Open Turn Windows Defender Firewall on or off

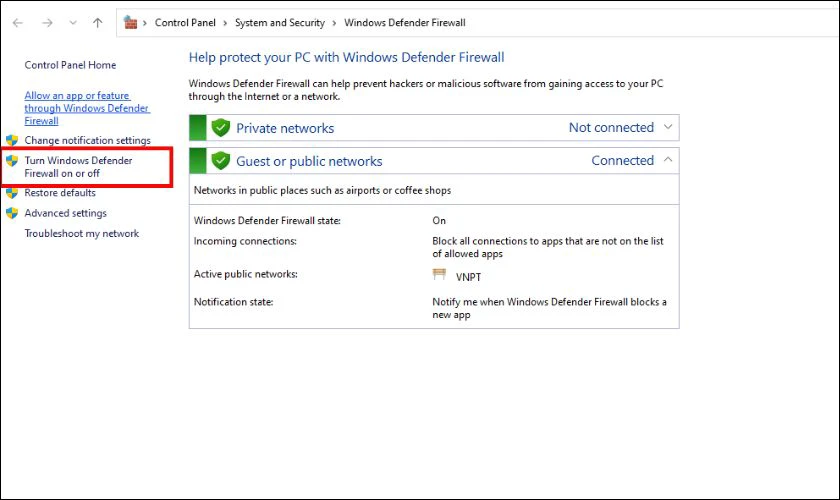click(78, 167)
